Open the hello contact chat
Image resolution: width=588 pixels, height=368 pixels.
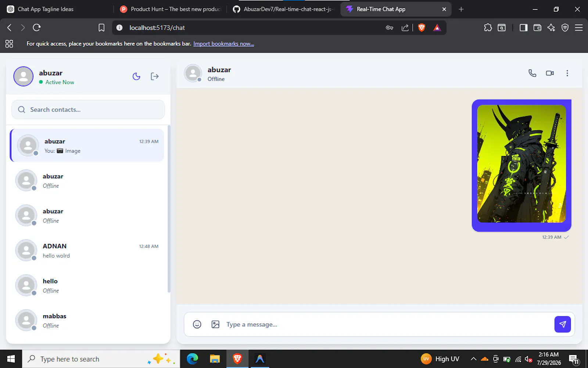point(87,285)
